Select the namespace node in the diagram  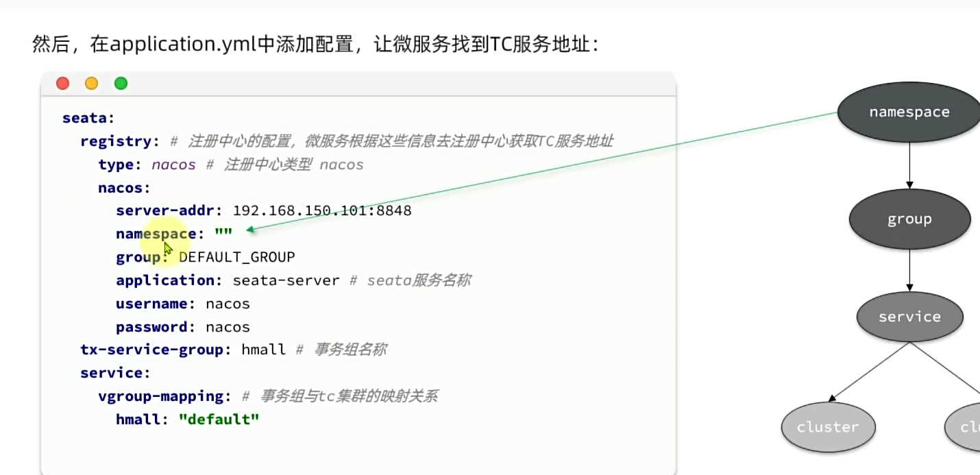pos(909,112)
